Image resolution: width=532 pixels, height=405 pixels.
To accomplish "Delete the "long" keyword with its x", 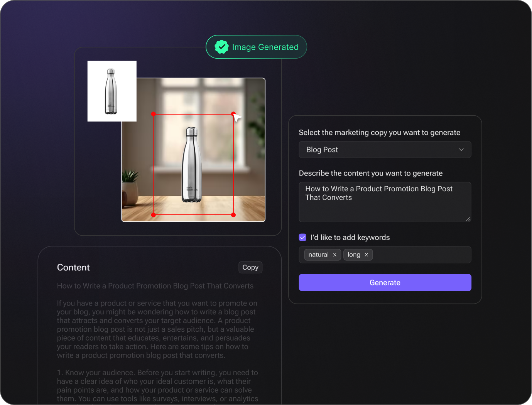I will tap(366, 255).
